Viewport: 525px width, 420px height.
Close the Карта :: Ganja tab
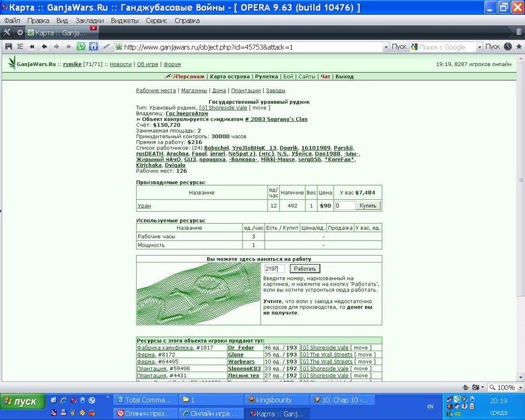pyautogui.click(x=93, y=28)
